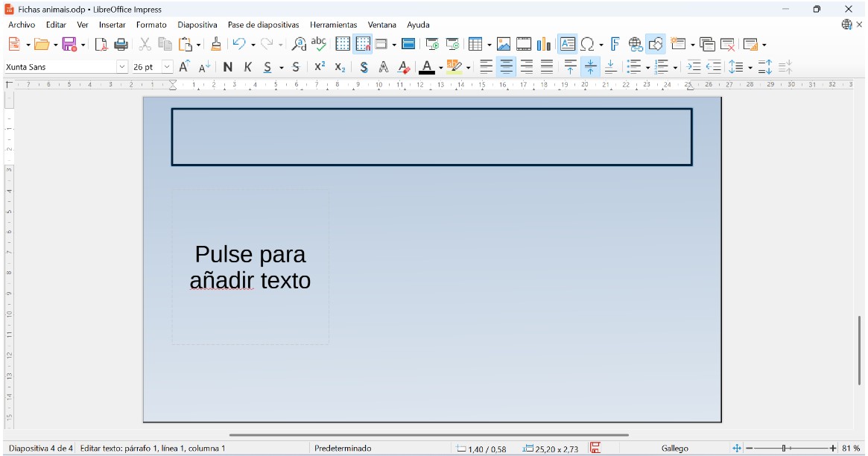Open the line spacing dropdown arrow
Viewport: 868px width, 456px height.
pyautogui.click(x=750, y=68)
